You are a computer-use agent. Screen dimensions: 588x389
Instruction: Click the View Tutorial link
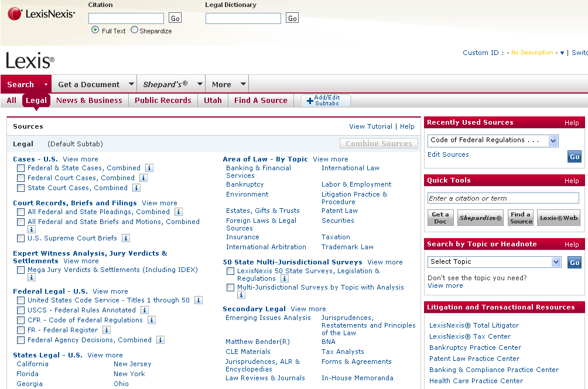click(x=370, y=126)
